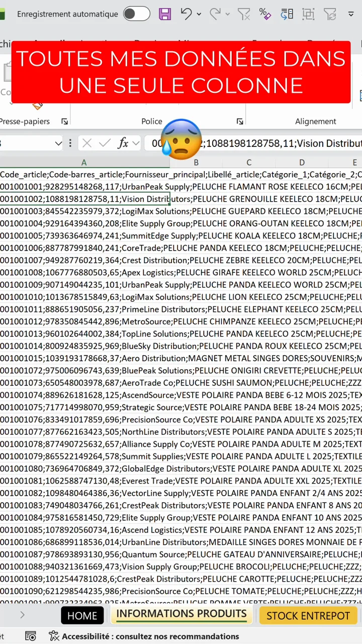The height and width of the screenshot is (644, 362).
Task: Click the formula bar vertical dots handle
Action: [70, 143]
